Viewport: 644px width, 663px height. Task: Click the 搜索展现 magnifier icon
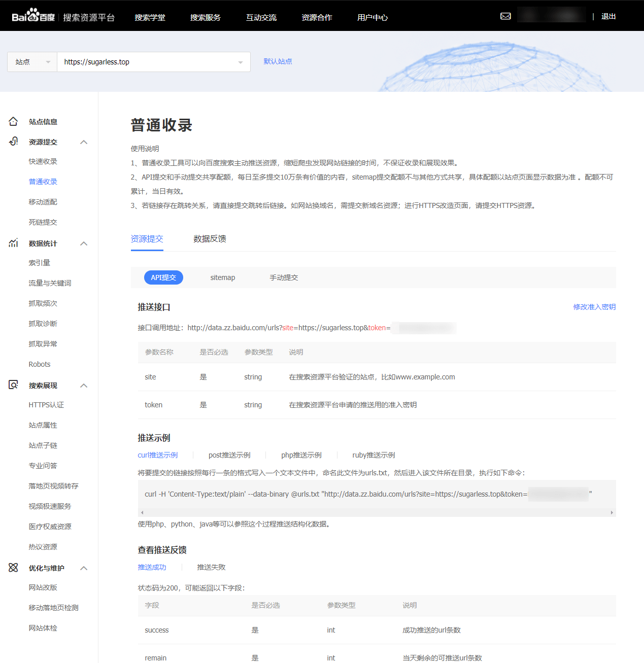[x=13, y=385]
